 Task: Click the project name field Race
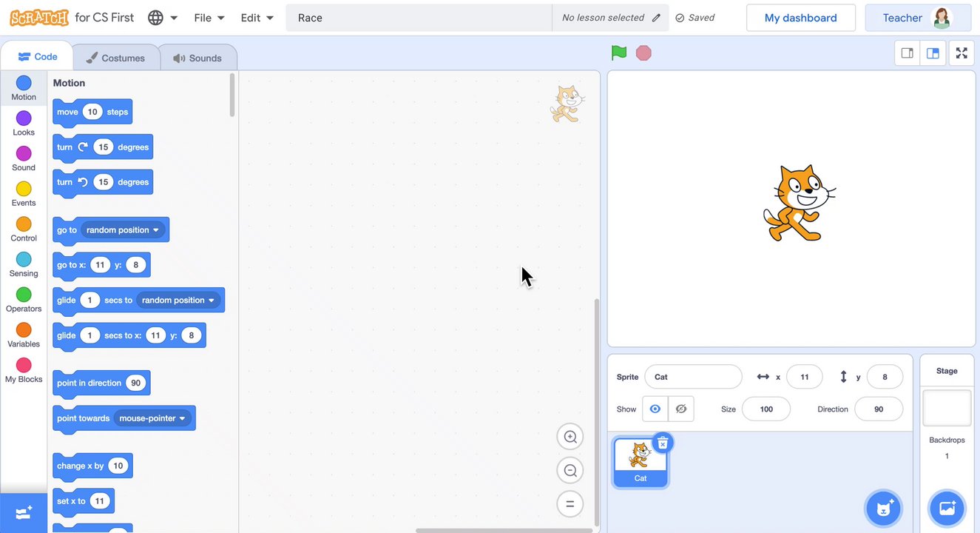pyautogui.click(x=419, y=18)
